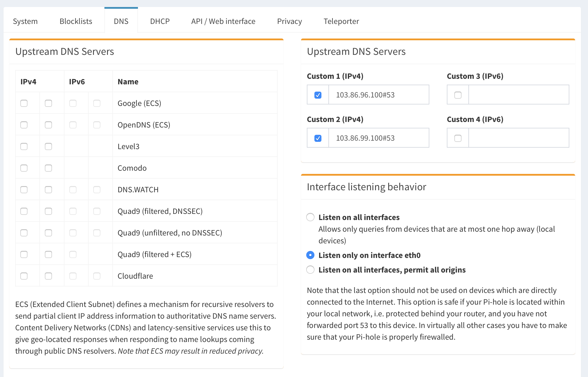
Task: Click the Custom 1 server address field
Action: coord(379,95)
